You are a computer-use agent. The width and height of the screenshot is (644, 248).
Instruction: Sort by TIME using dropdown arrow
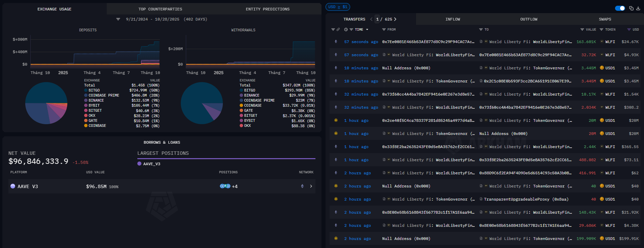[367, 30]
